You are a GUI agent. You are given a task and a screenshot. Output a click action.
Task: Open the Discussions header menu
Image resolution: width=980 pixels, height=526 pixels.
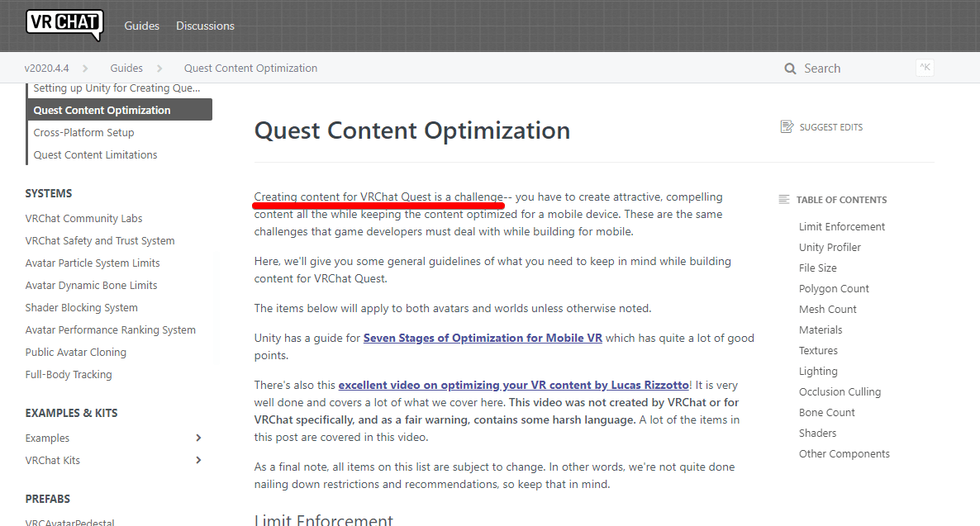tap(205, 26)
